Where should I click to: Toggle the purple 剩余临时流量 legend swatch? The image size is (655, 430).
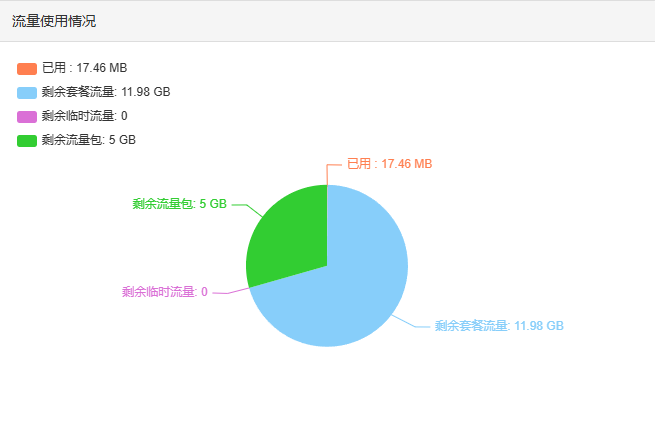point(27,117)
